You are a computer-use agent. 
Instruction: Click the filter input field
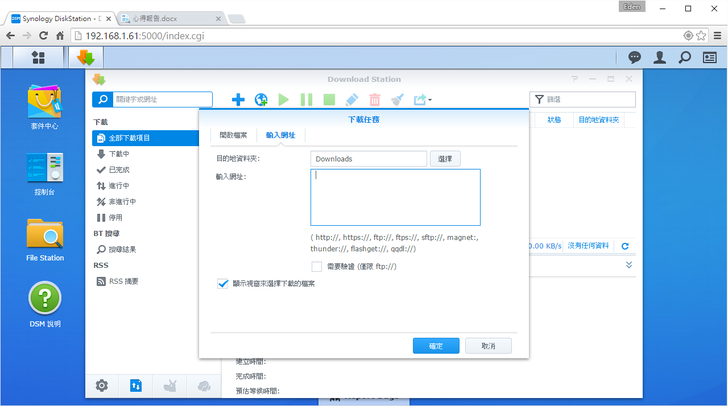[x=583, y=99]
